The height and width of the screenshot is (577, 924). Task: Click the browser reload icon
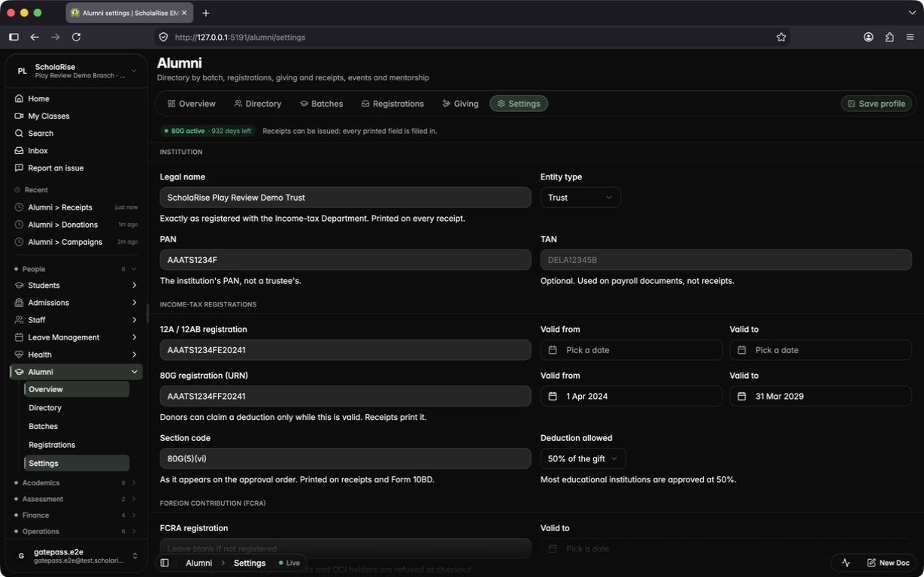[76, 37]
